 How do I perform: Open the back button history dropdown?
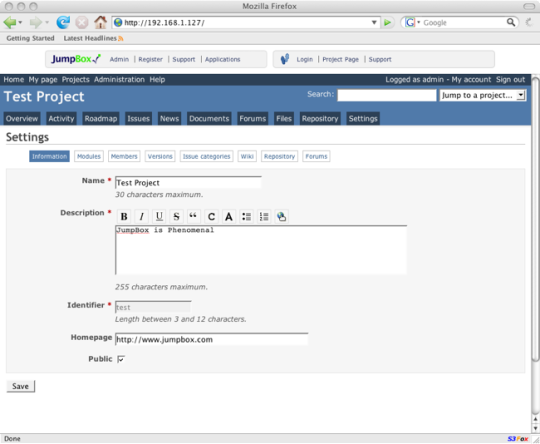coord(20,23)
